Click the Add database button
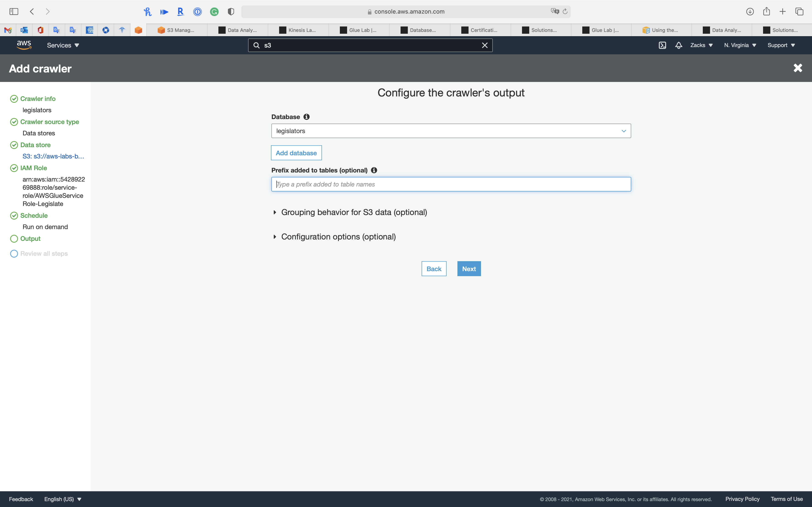The height and width of the screenshot is (507, 812). tap(296, 153)
